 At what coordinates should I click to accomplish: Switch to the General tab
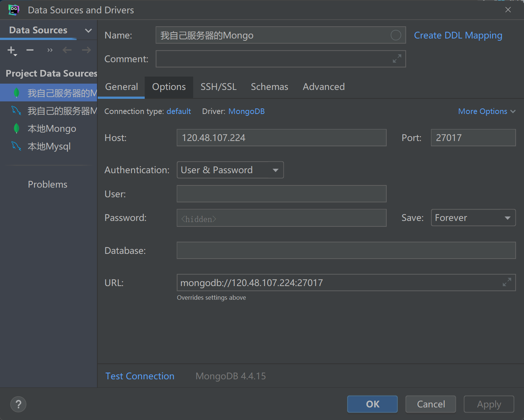click(x=121, y=87)
